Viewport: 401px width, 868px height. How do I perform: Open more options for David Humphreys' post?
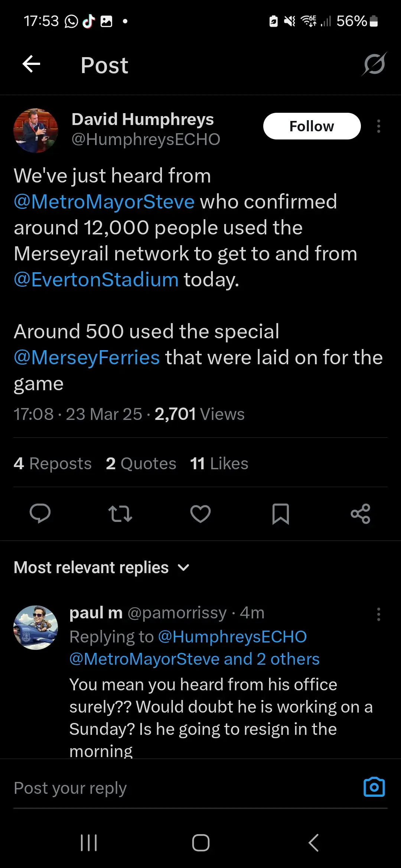[379, 126]
